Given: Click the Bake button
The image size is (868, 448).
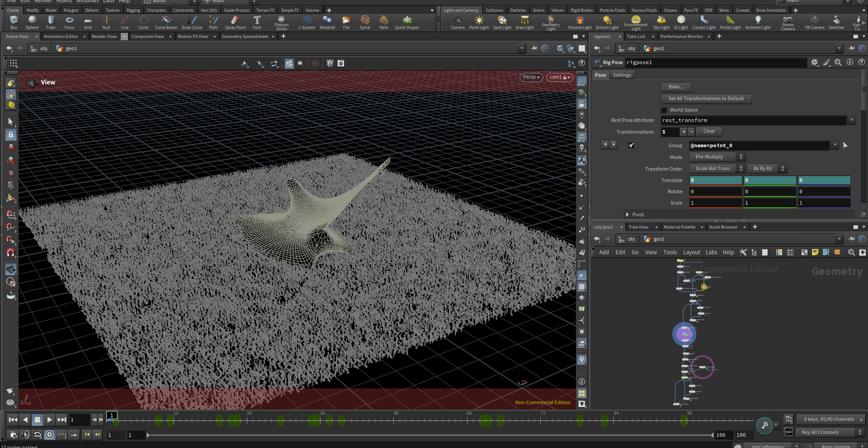Looking at the screenshot, I should [x=676, y=87].
